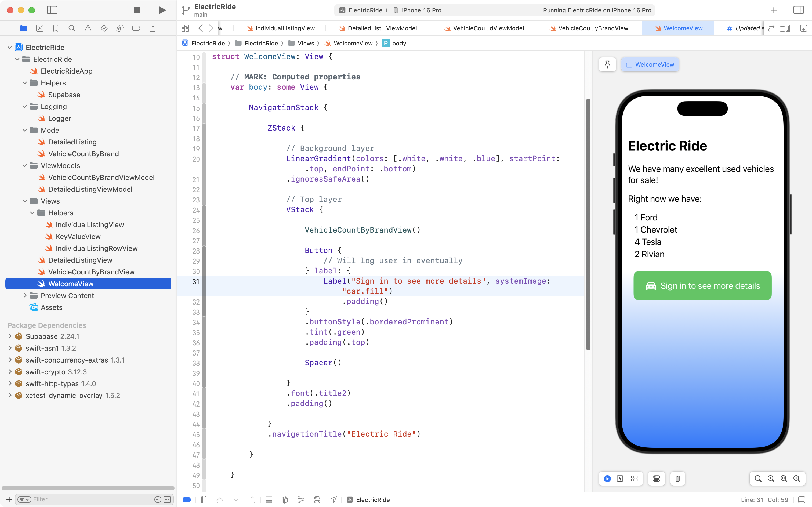812x507 pixels.
Task: Expand the Preview Content folder
Action: 25,295
